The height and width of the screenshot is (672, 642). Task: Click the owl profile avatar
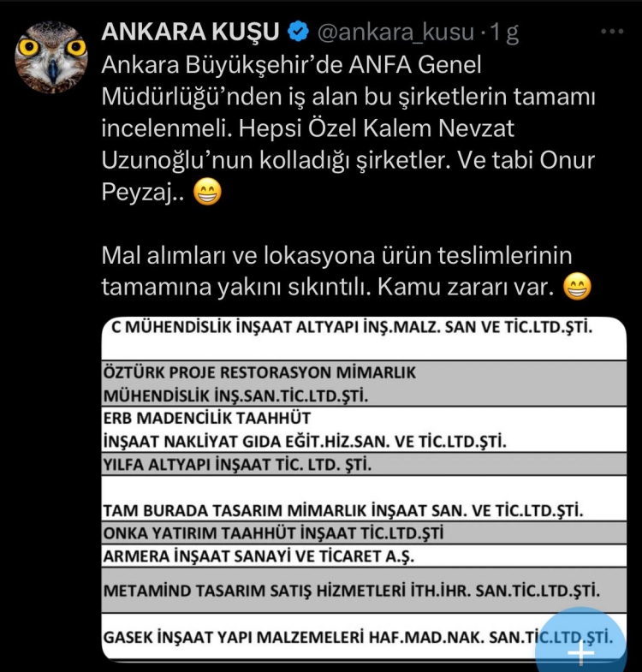(51, 57)
